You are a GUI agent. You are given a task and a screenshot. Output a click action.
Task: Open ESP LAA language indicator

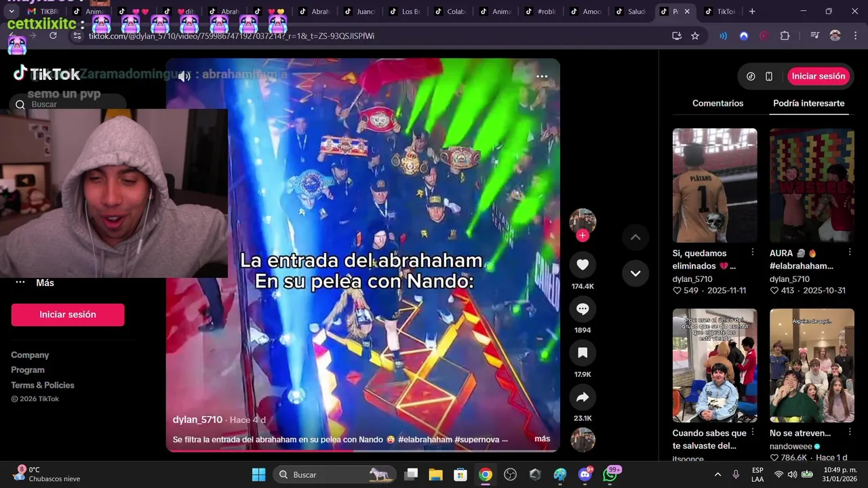[x=757, y=474]
